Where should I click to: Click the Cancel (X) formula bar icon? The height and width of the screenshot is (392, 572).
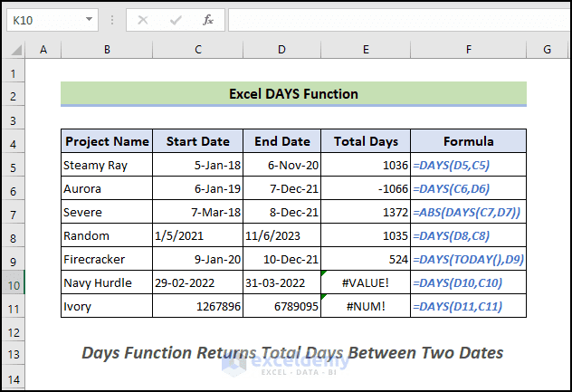(143, 20)
